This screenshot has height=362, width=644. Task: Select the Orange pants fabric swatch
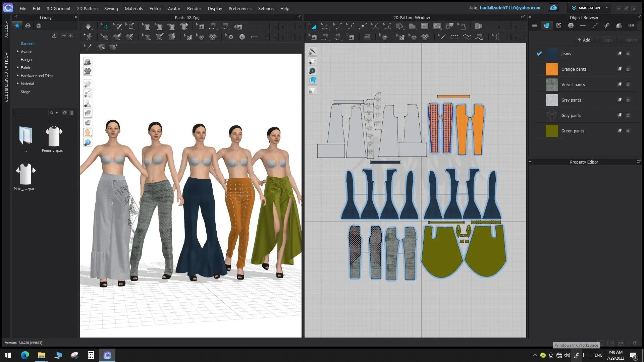coord(552,69)
